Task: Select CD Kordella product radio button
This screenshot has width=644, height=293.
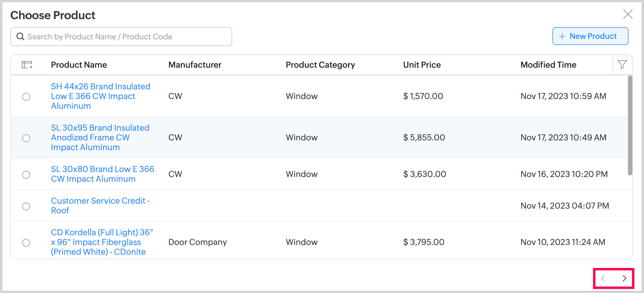Action: pyautogui.click(x=26, y=243)
